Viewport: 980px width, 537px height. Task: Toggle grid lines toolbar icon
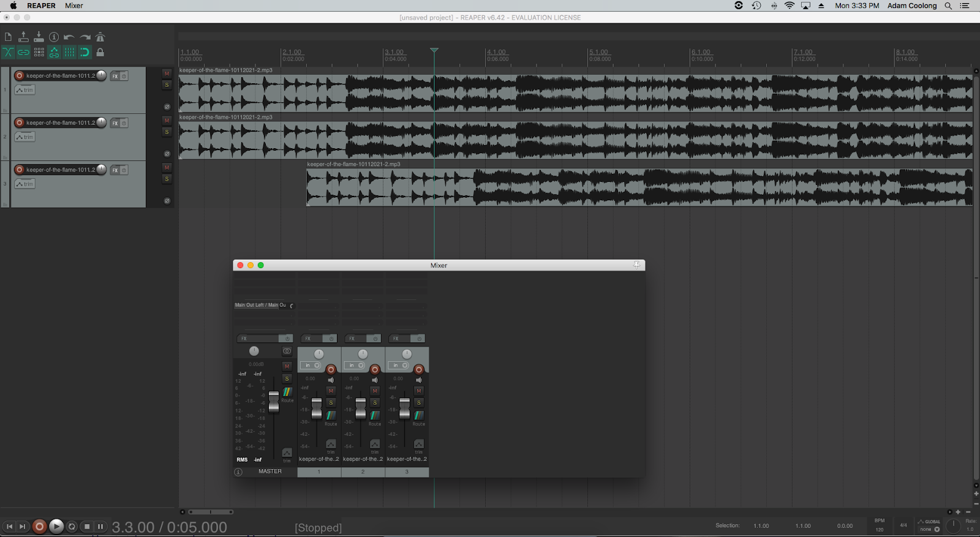pos(69,52)
